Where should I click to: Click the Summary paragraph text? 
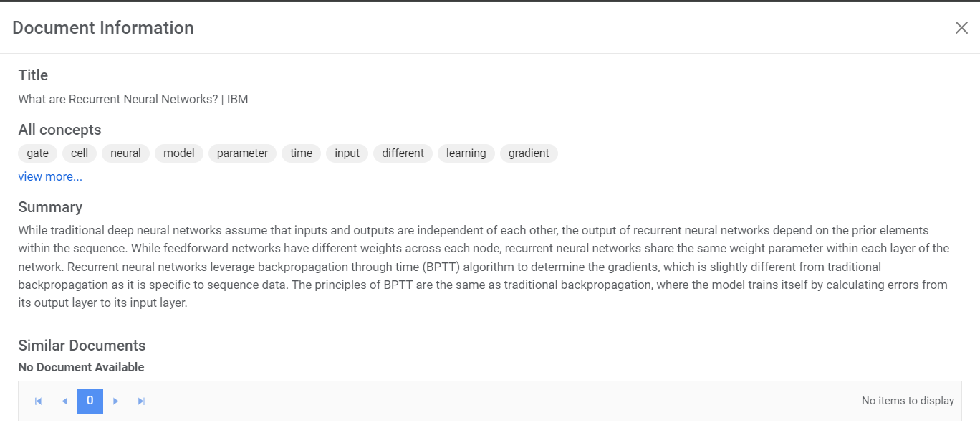tap(484, 267)
